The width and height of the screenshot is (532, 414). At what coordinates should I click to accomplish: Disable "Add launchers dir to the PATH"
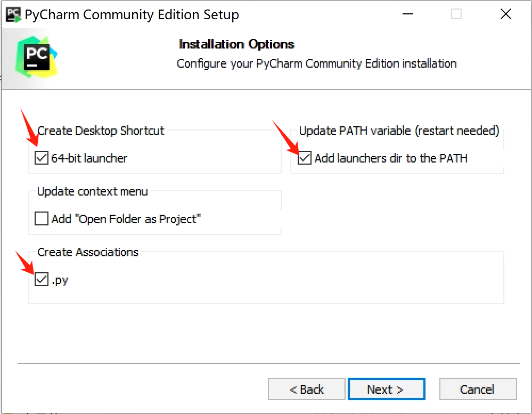(304, 158)
